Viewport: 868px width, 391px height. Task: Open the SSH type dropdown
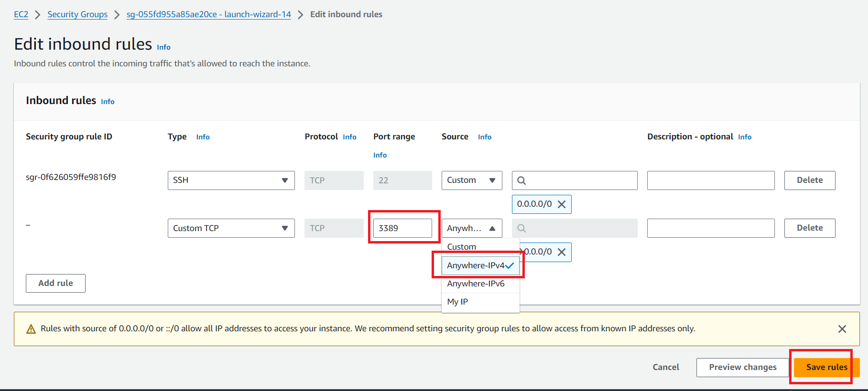click(x=231, y=180)
